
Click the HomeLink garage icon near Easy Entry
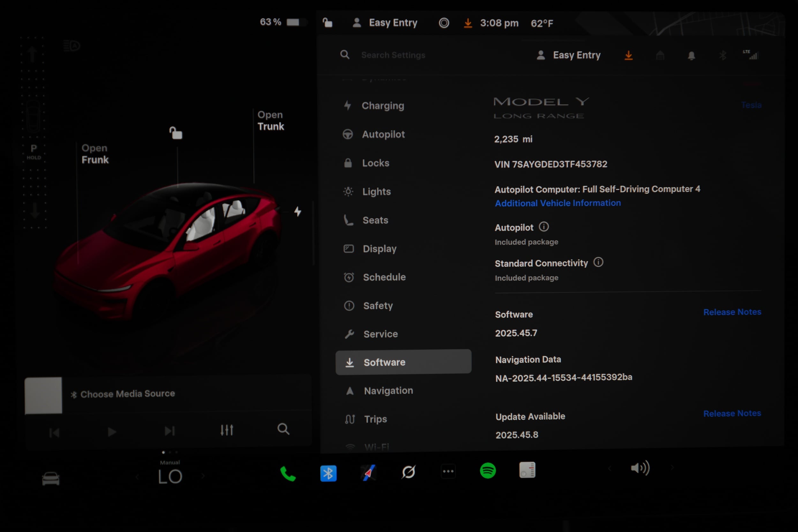(x=660, y=55)
